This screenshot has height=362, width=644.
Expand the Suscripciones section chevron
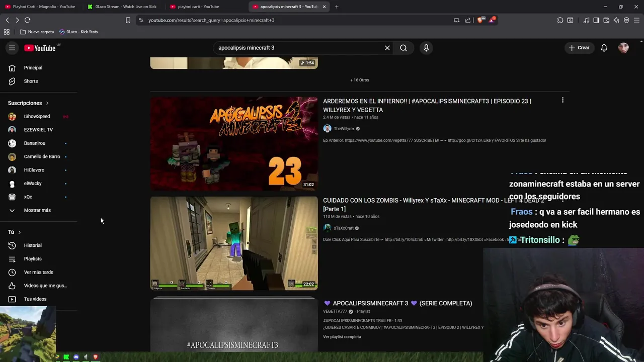[x=47, y=103]
